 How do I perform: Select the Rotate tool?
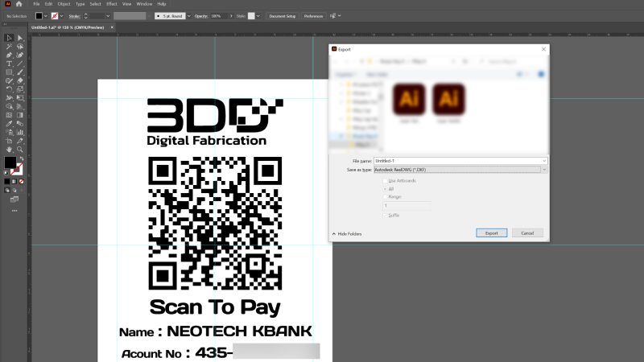click(x=9, y=89)
